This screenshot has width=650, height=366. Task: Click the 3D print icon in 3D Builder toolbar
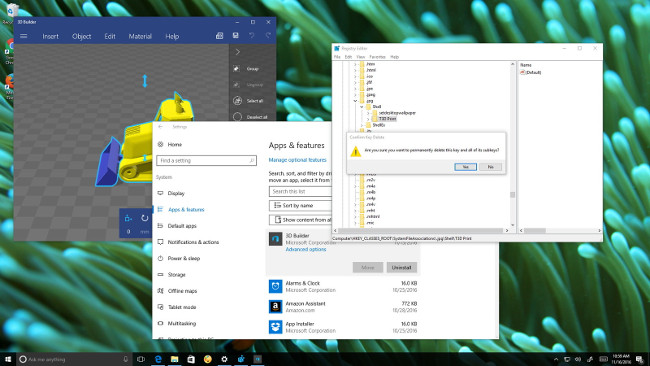point(219,36)
